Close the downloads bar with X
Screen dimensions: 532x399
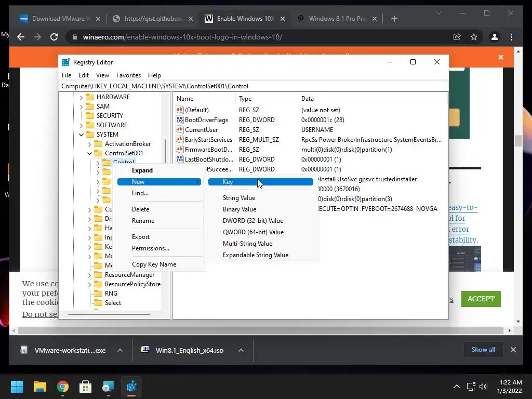pyautogui.click(x=513, y=350)
